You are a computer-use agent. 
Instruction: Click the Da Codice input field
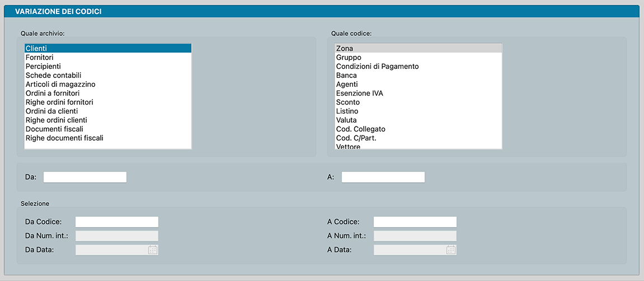pyautogui.click(x=117, y=222)
